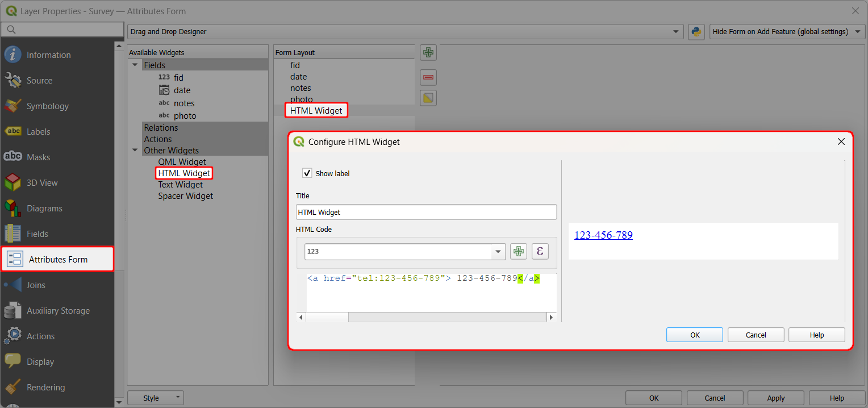Click the red minus to remove selected widget

428,77
